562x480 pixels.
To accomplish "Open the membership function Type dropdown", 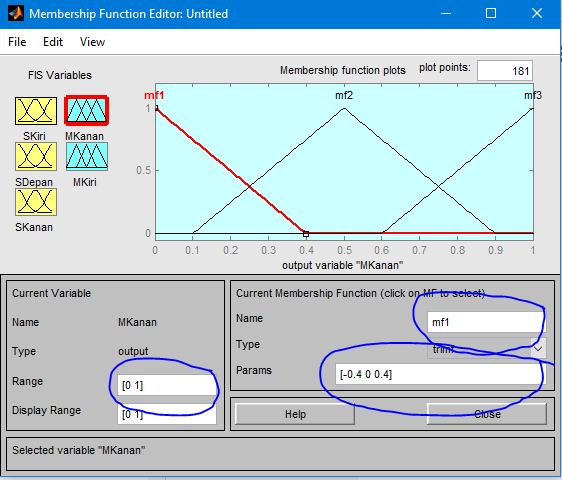I will coord(487,348).
